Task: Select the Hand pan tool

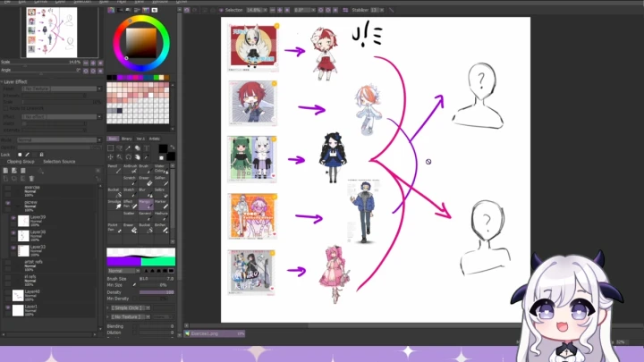Action: [x=138, y=157]
